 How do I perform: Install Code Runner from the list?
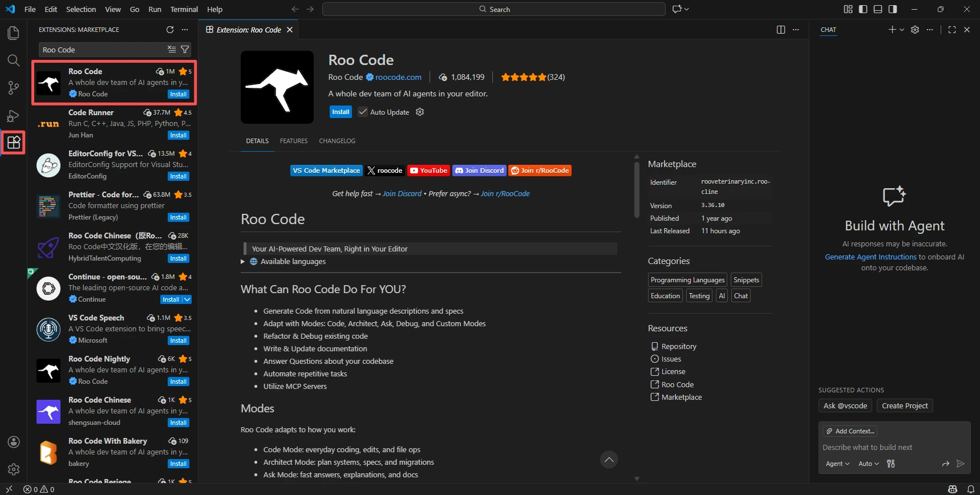point(179,135)
